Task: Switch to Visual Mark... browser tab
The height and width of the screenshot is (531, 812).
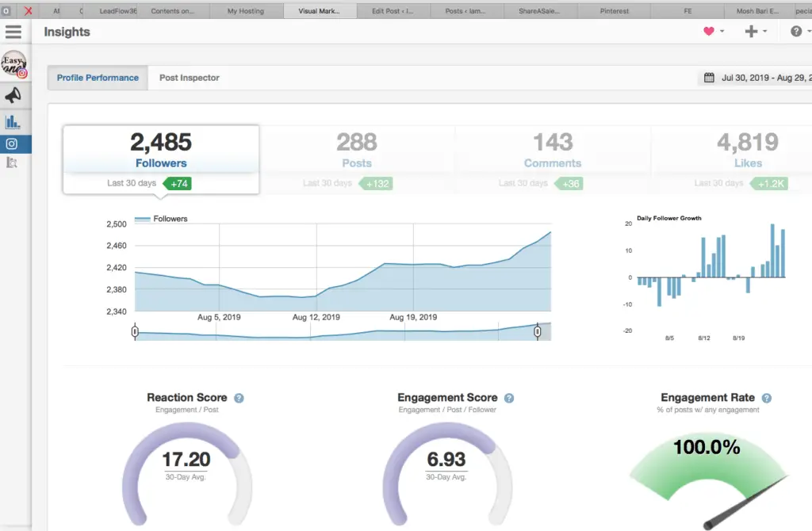Action: coord(320,11)
